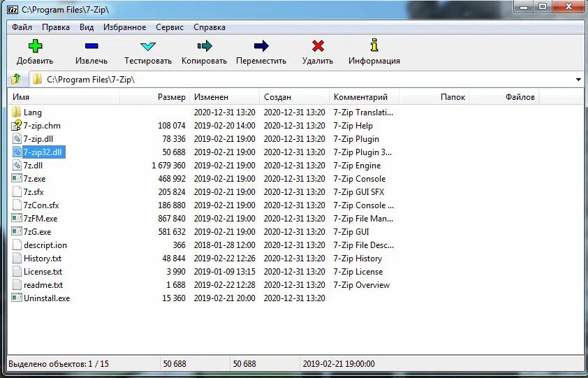The image size is (588, 378).
Task: Sort by the Файлов column header
Action: pyautogui.click(x=504, y=97)
